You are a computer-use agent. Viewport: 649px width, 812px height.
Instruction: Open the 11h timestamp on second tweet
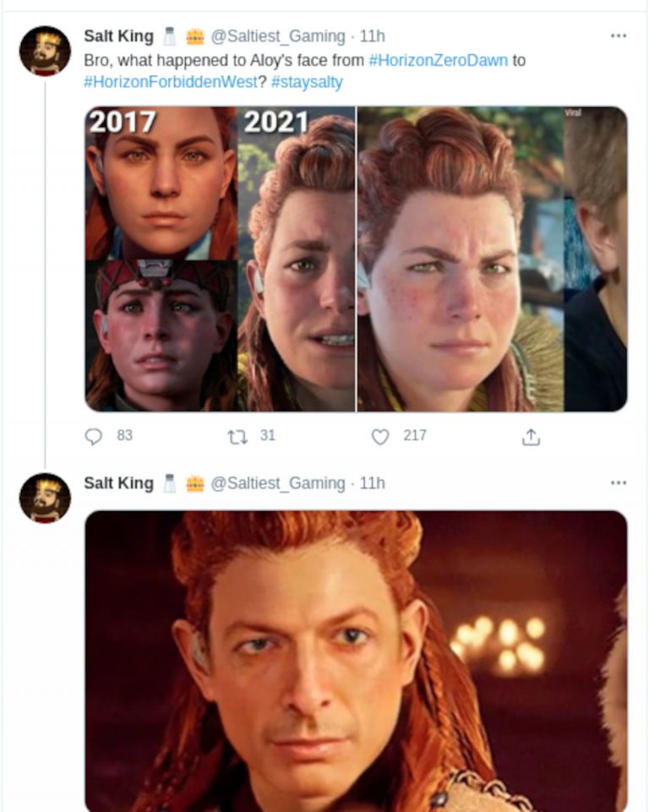tap(373, 483)
